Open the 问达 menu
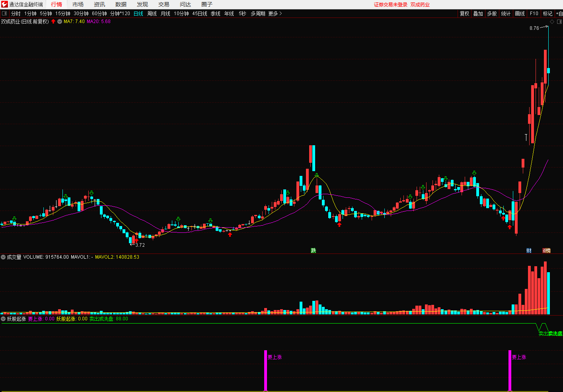563x392 pixels. pos(185,4)
